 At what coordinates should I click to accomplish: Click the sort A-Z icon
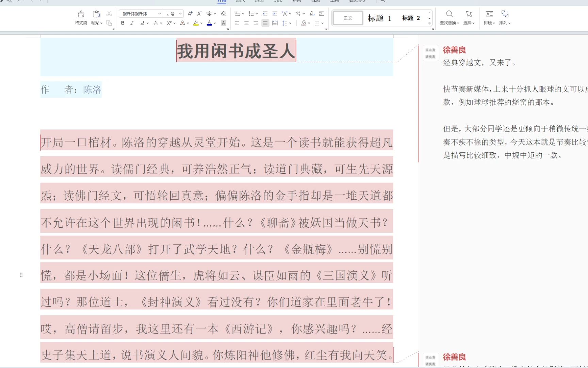click(x=312, y=14)
